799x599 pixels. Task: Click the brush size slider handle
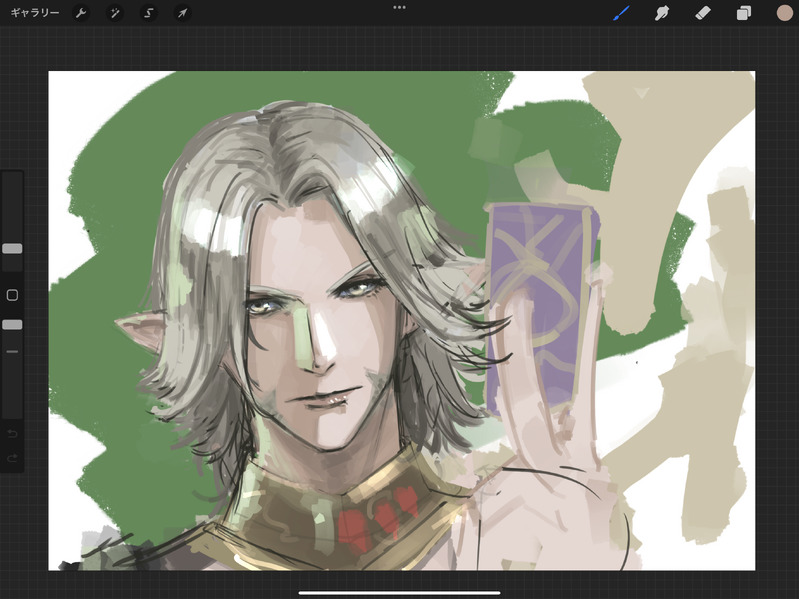coord(12,249)
